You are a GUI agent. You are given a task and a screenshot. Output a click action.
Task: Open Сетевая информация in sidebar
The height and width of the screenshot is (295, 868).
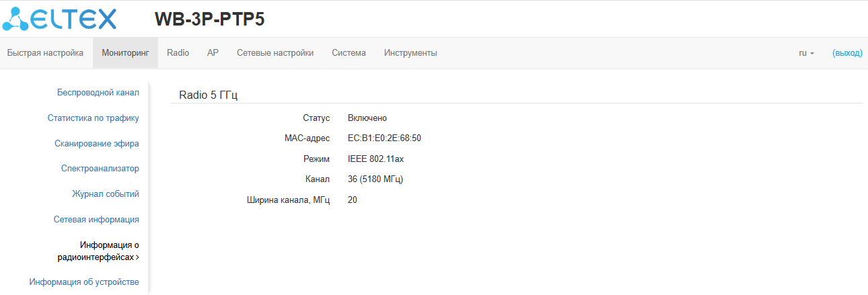click(x=96, y=219)
